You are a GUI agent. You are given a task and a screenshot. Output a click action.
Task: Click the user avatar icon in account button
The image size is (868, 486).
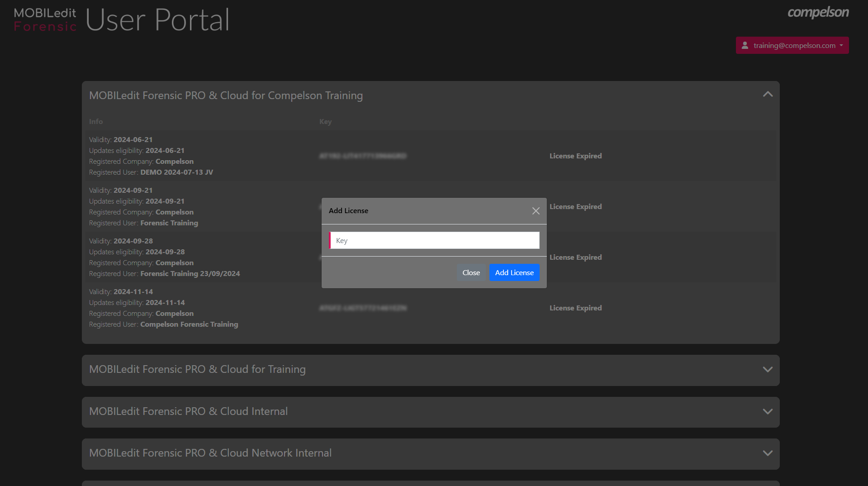[x=745, y=45]
